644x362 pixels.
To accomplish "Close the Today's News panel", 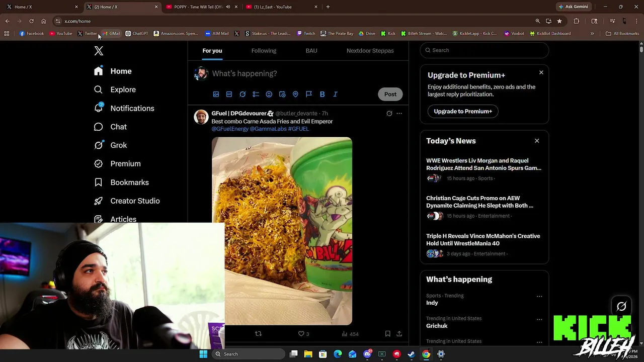I will click(x=537, y=141).
